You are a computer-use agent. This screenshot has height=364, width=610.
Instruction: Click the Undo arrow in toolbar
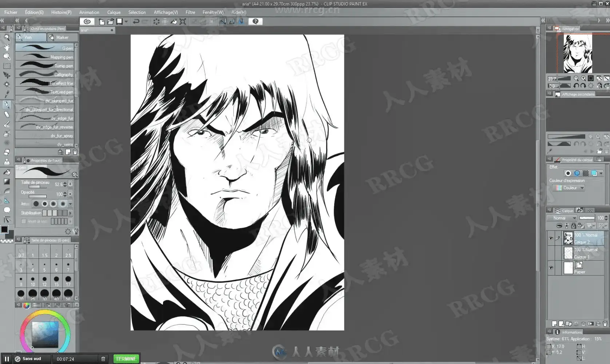[x=136, y=21]
